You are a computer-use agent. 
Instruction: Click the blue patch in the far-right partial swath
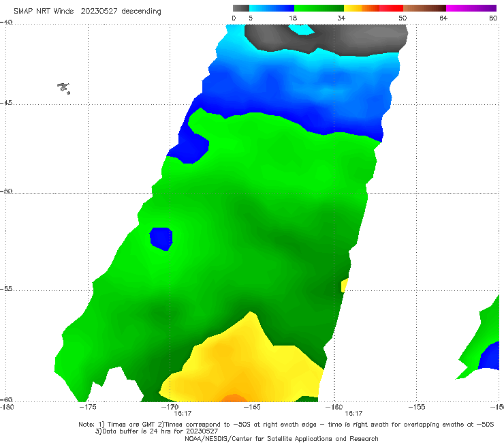click(x=489, y=356)
